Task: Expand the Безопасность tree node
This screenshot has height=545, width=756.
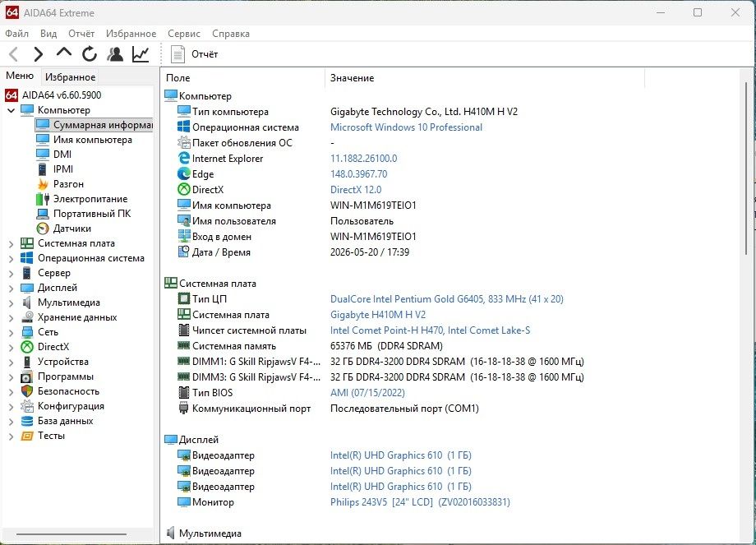Action: click(x=11, y=392)
